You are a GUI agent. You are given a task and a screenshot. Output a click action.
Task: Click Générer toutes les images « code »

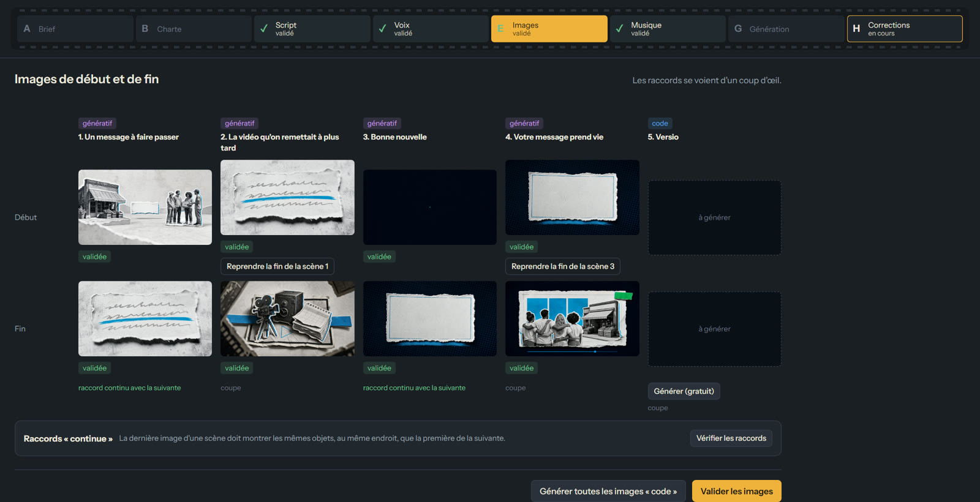tap(608, 491)
